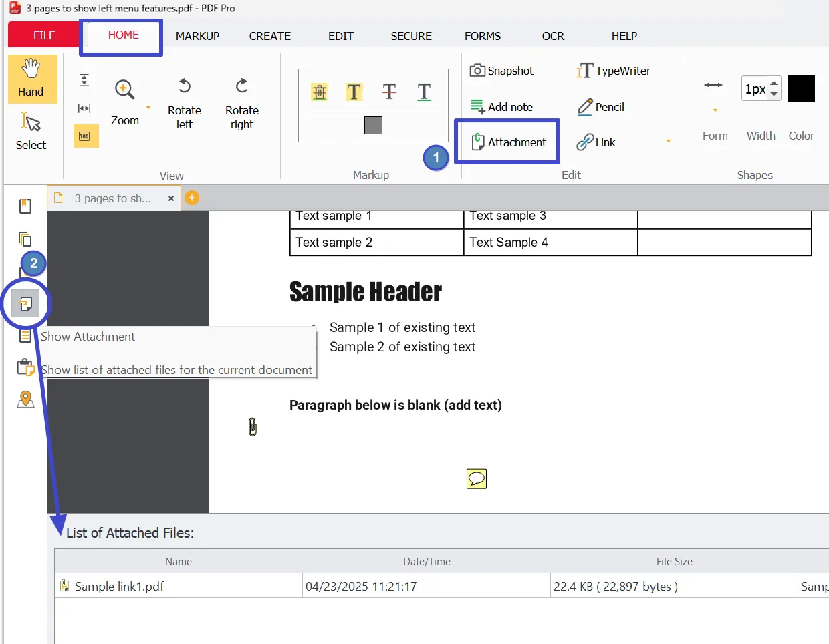
Task: Switch to the MARKUP tab
Action: pyautogui.click(x=197, y=36)
